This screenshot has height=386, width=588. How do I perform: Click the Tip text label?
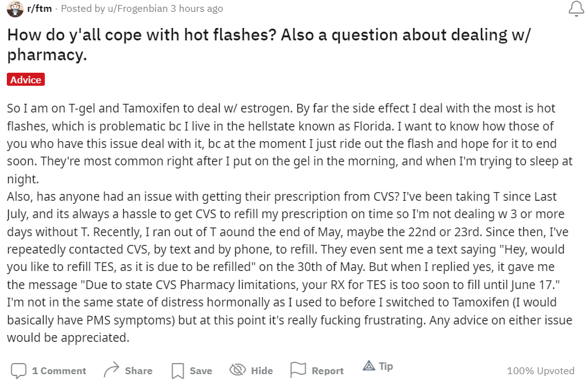(386, 366)
